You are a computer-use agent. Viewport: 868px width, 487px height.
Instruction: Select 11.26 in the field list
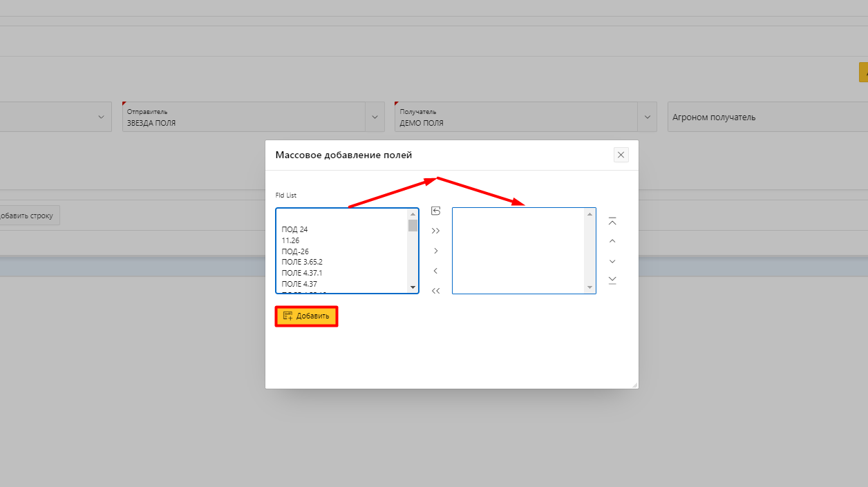click(290, 240)
